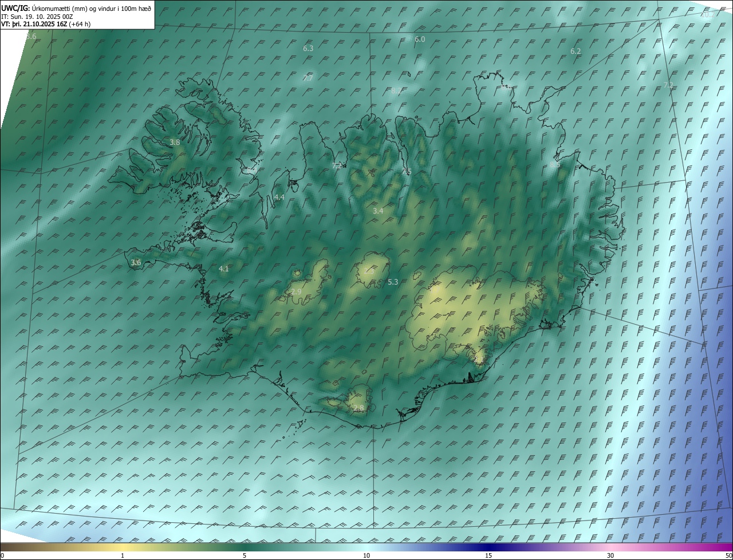This screenshot has width=733, height=560.
Task: Pick the 7.7 value north of Iceland
Action: (308, 78)
